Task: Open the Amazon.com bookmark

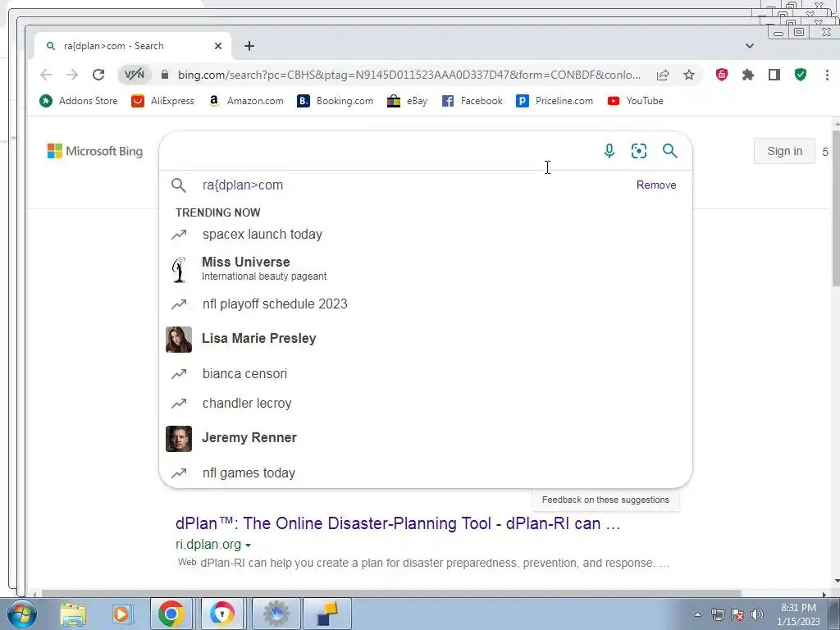Action: [x=246, y=101]
